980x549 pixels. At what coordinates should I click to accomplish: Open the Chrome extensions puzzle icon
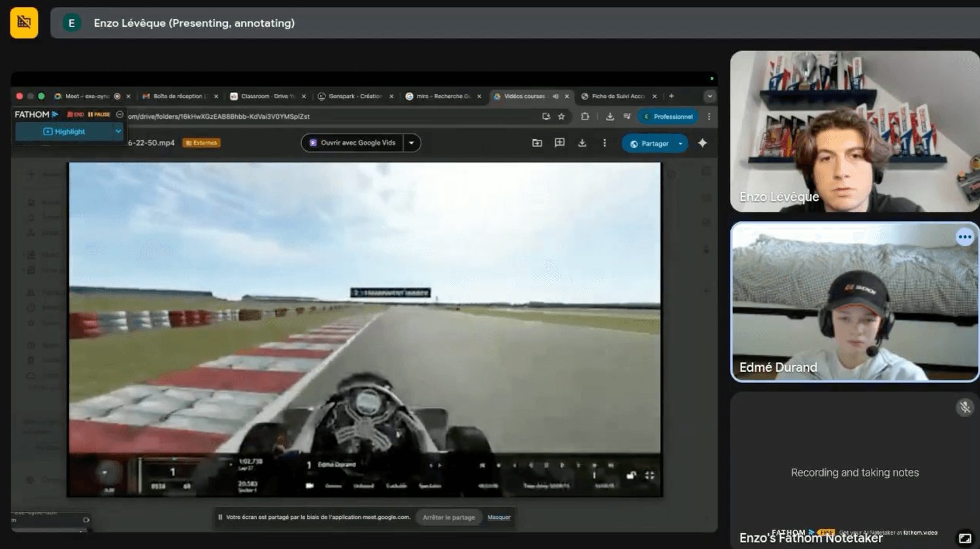click(x=585, y=116)
